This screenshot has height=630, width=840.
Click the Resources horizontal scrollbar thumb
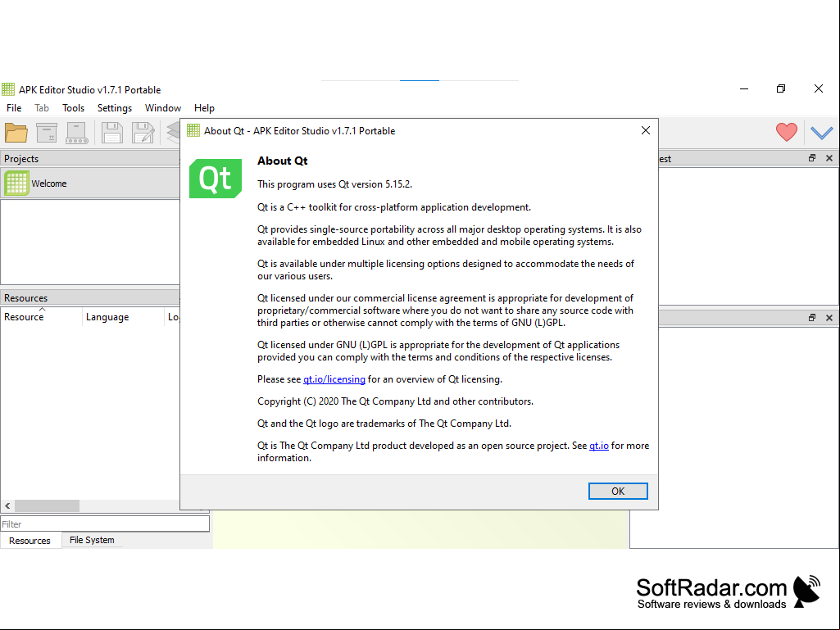48,505
